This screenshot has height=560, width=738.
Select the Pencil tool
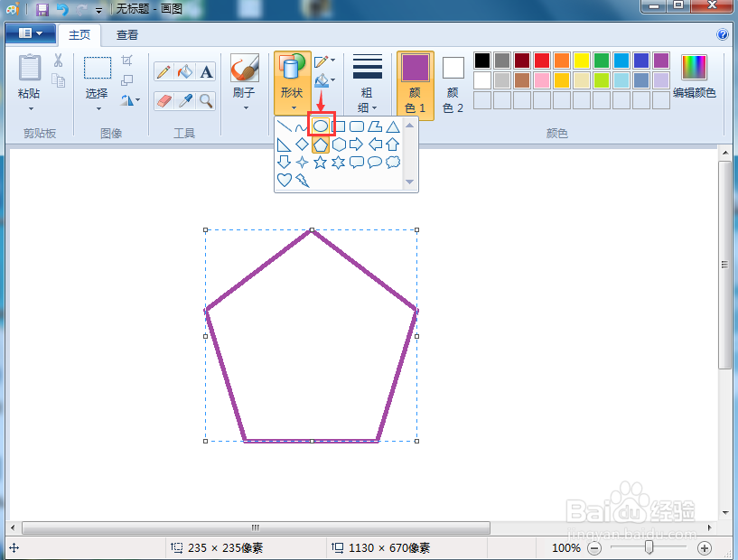coord(163,72)
